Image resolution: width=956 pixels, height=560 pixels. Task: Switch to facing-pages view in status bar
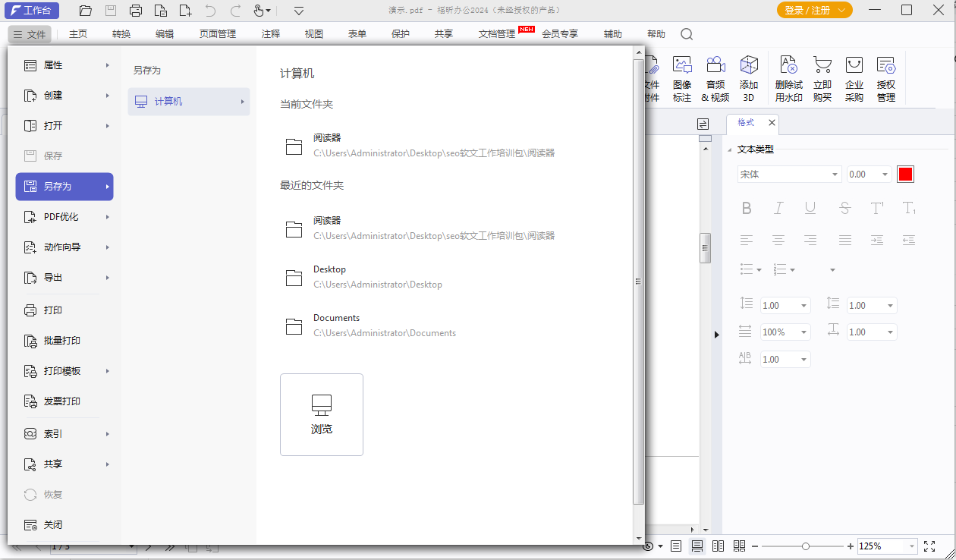pos(718,546)
